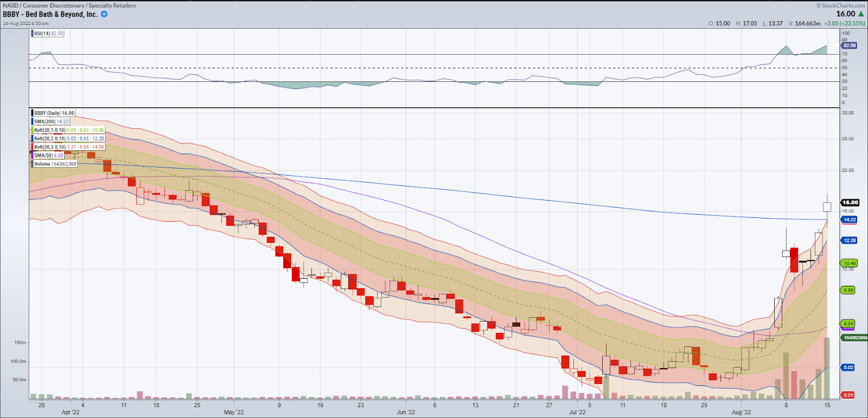Click the 12.28 blue Keltner price tag
868x418 pixels.
click(849, 240)
